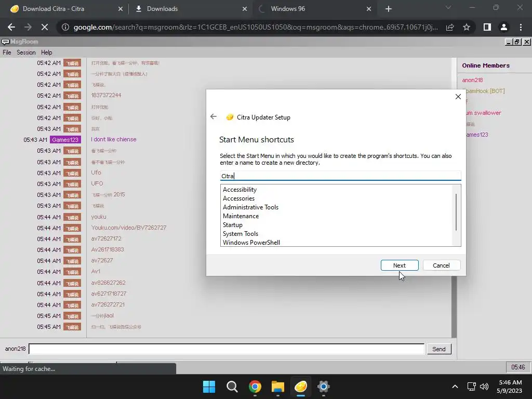This screenshot has height=399, width=532.
Task: Close the MsgRoom window
Action: 527,42
